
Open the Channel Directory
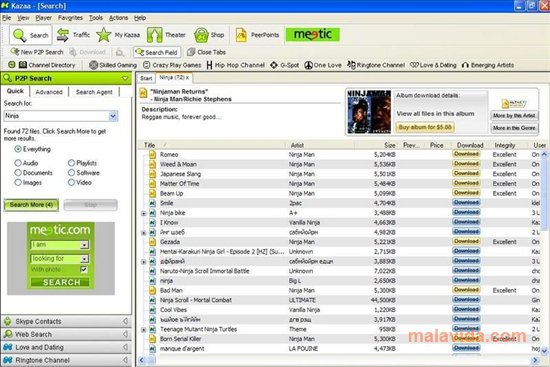click(x=47, y=65)
